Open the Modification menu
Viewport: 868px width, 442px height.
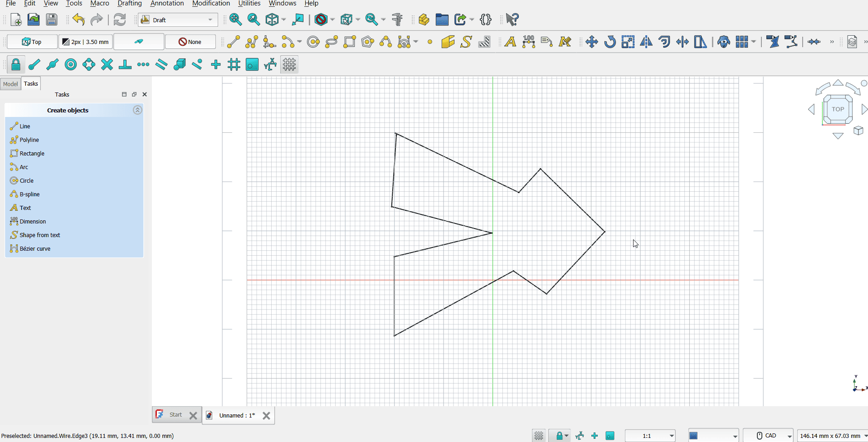point(211,4)
